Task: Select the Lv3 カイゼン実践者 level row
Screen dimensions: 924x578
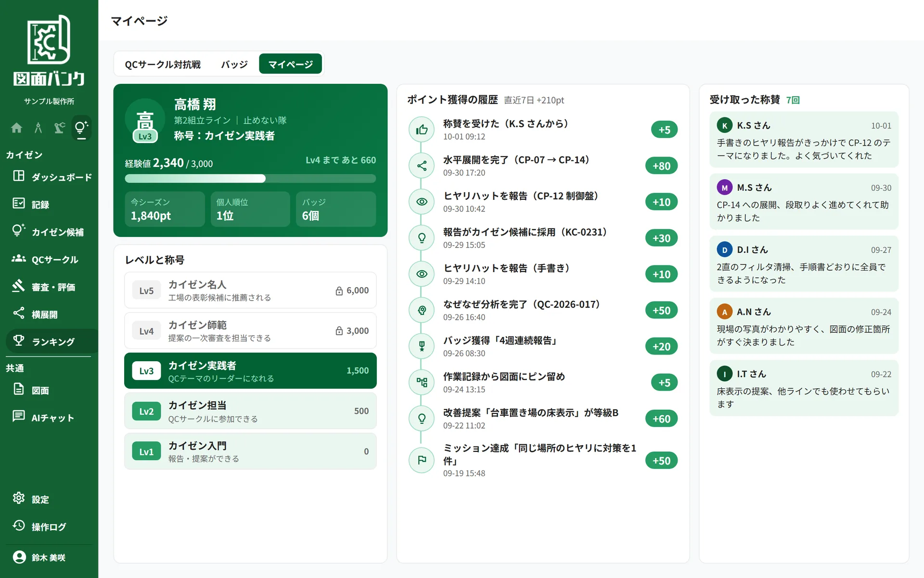Action: (x=250, y=371)
